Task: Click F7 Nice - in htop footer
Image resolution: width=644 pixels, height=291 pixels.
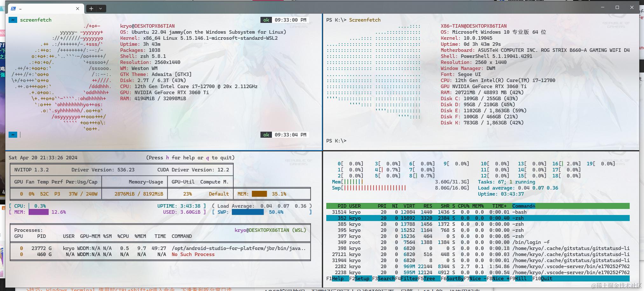Action: 475,279
